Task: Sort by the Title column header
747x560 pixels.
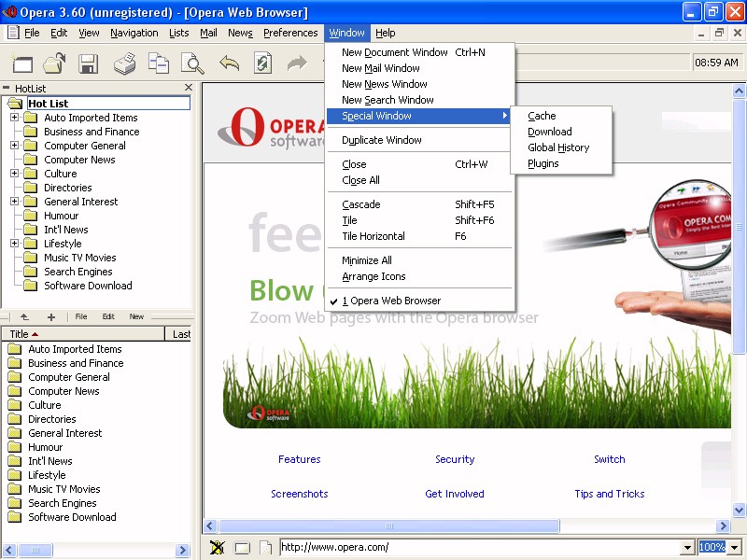Action: point(83,334)
